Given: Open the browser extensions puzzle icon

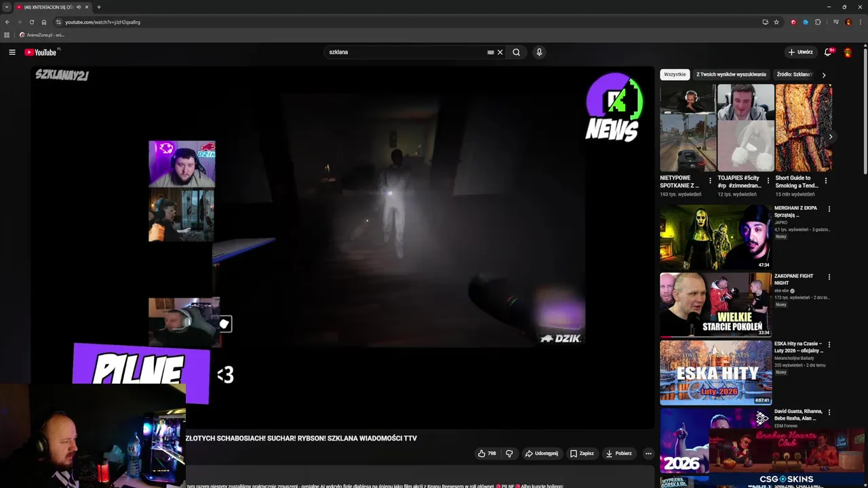Looking at the screenshot, I should coord(818,22).
